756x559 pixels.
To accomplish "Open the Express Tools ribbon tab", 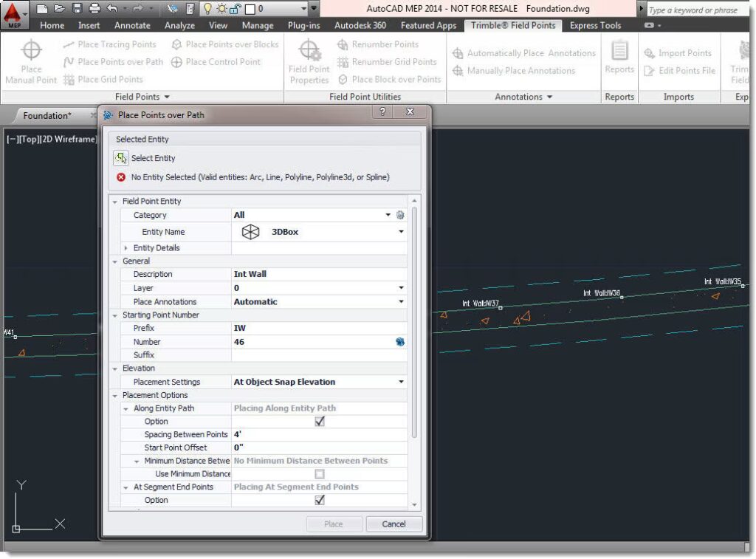I will pyautogui.click(x=595, y=25).
